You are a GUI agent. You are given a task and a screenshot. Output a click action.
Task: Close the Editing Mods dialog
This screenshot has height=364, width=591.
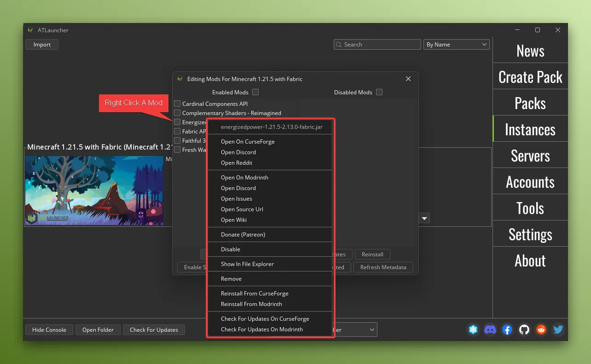(x=408, y=79)
